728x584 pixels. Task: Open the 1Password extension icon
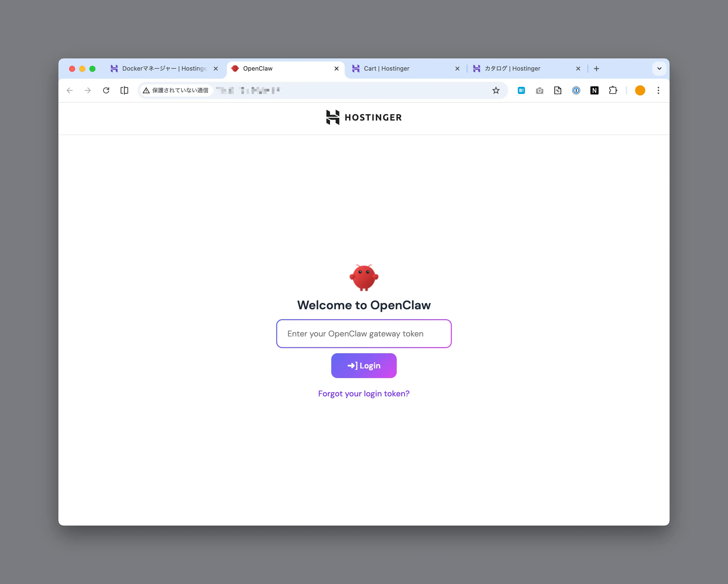pos(576,90)
